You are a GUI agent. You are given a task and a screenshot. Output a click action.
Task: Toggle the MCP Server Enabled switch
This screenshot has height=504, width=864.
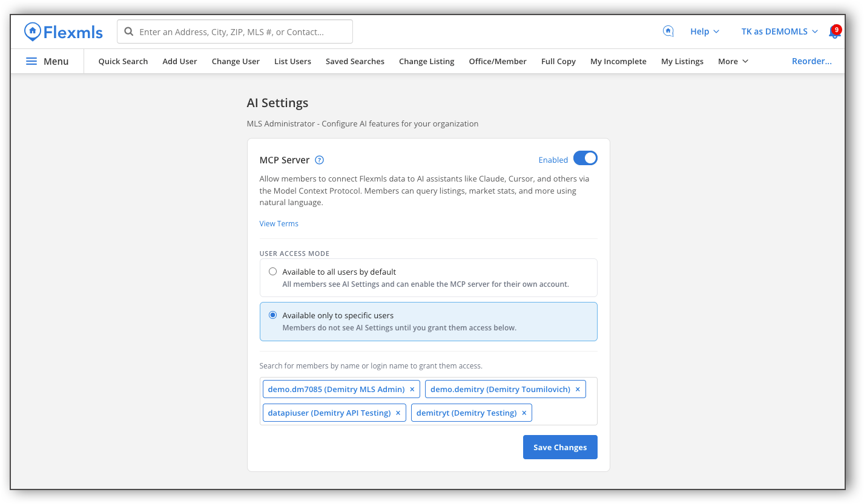point(585,159)
